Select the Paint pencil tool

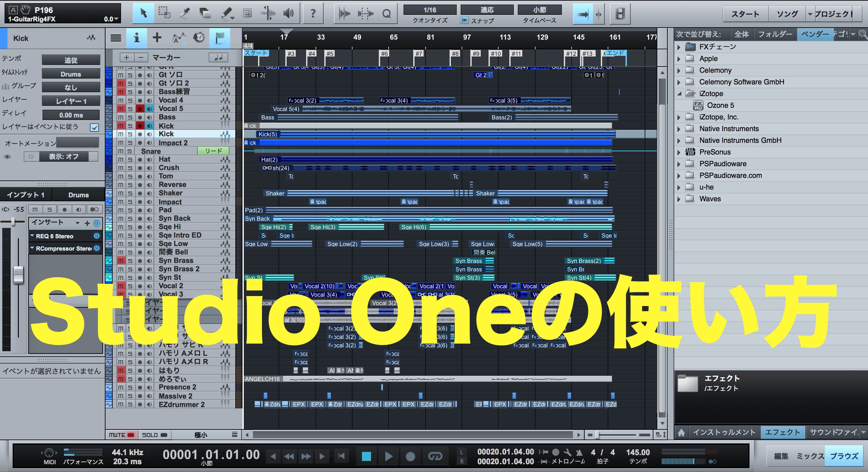(x=227, y=14)
